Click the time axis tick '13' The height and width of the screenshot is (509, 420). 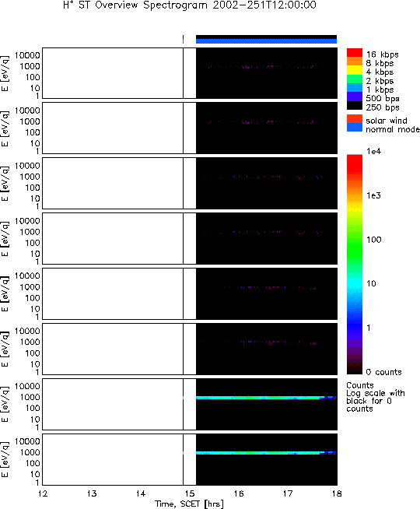92,493
